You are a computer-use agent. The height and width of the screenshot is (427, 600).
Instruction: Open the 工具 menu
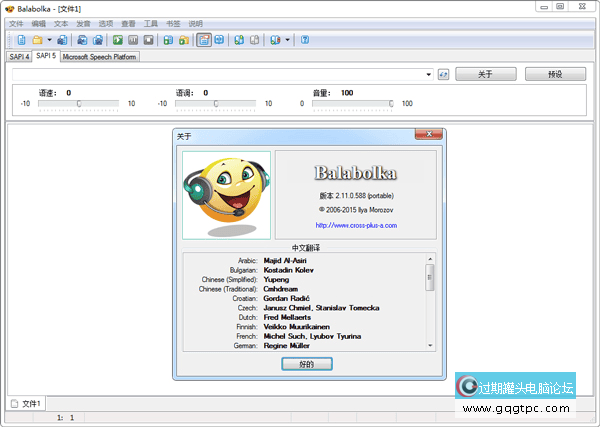click(151, 22)
